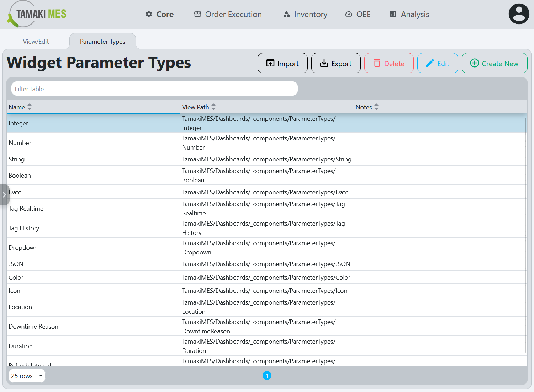534x392 pixels.
Task: Switch to the View/Edit tab
Action: click(x=36, y=41)
